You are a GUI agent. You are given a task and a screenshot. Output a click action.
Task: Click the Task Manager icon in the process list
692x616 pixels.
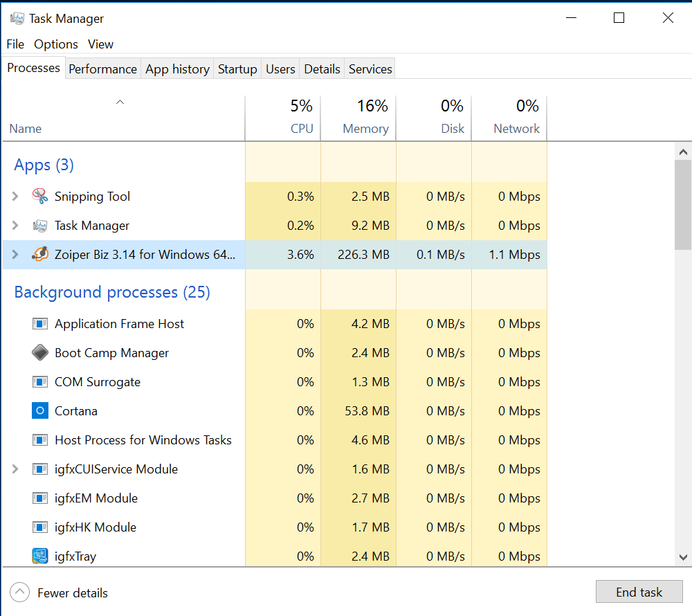click(x=40, y=225)
